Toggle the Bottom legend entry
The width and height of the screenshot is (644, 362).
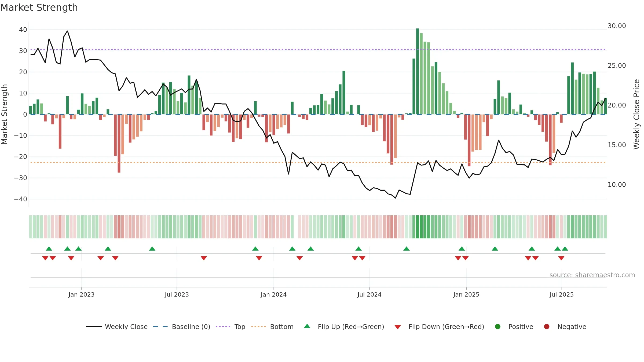(272, 327)
